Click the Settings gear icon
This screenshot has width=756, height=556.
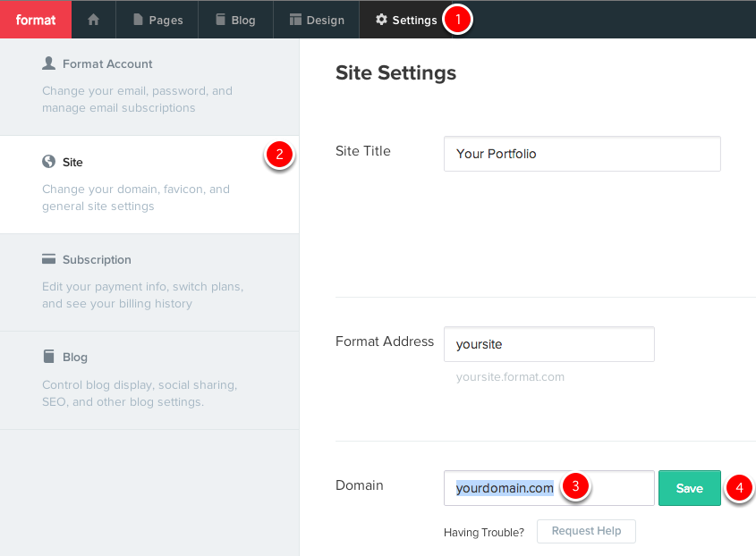point(381,20)
